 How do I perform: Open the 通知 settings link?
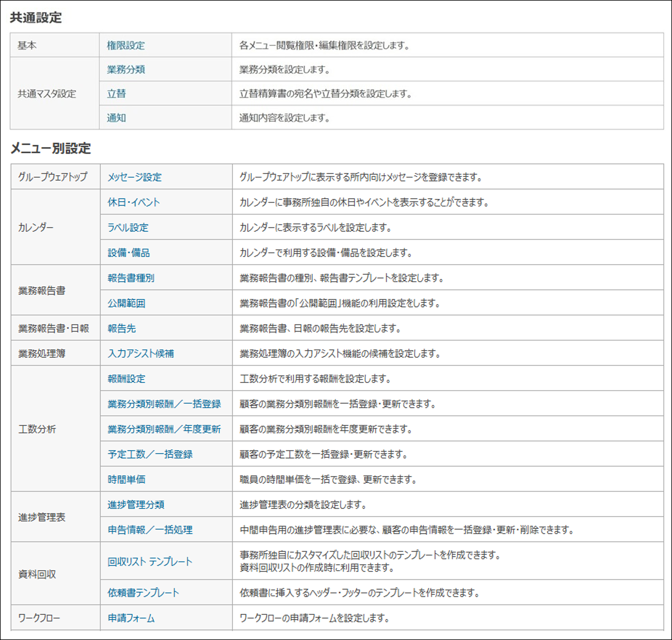point(116,118)
